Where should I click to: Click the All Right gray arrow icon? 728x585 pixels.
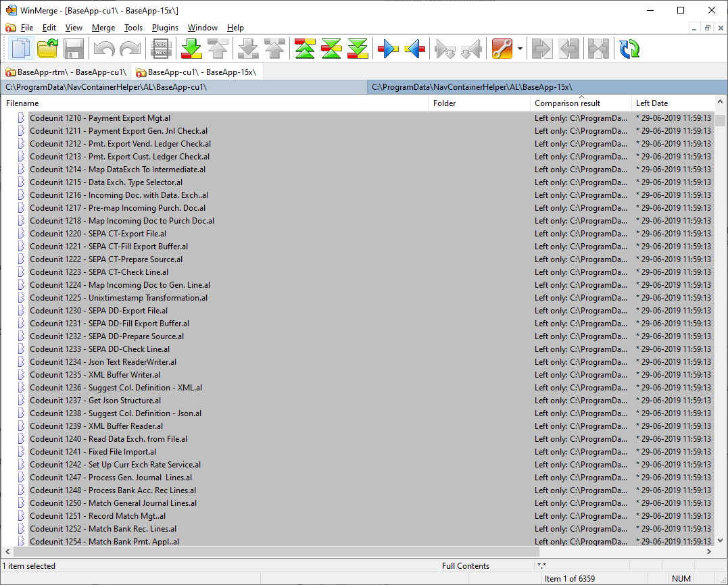tap(542, 49)
